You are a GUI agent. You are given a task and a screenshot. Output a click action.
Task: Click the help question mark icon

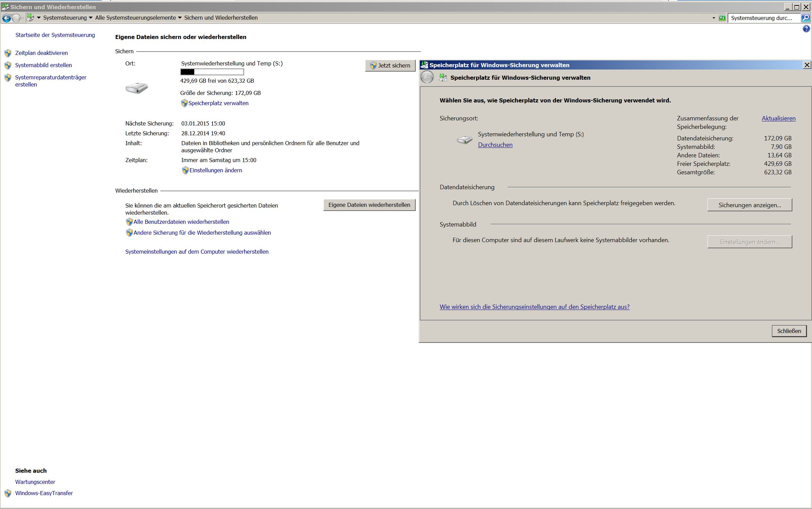point(806,29)
